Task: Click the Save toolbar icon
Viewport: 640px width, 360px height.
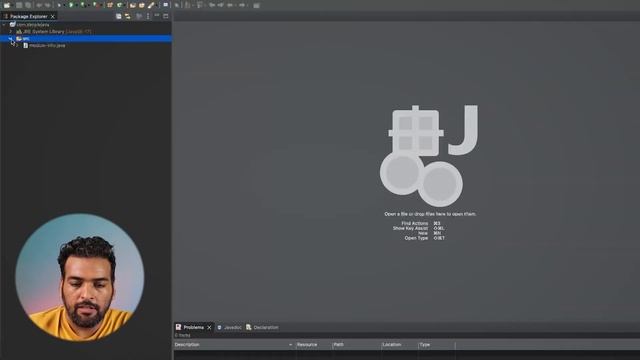Action: coord(19,5)
